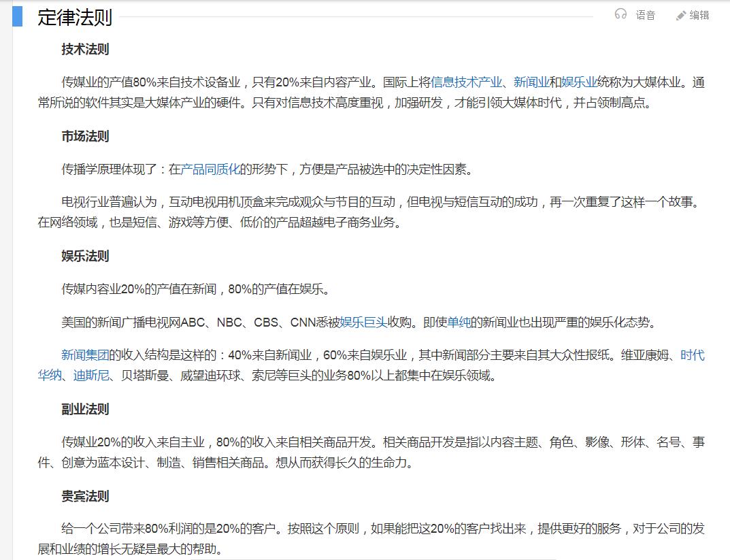Select the 定律法则 section heading
The height and width of the screenshot is (560, 730).
[x=75, y=16]
